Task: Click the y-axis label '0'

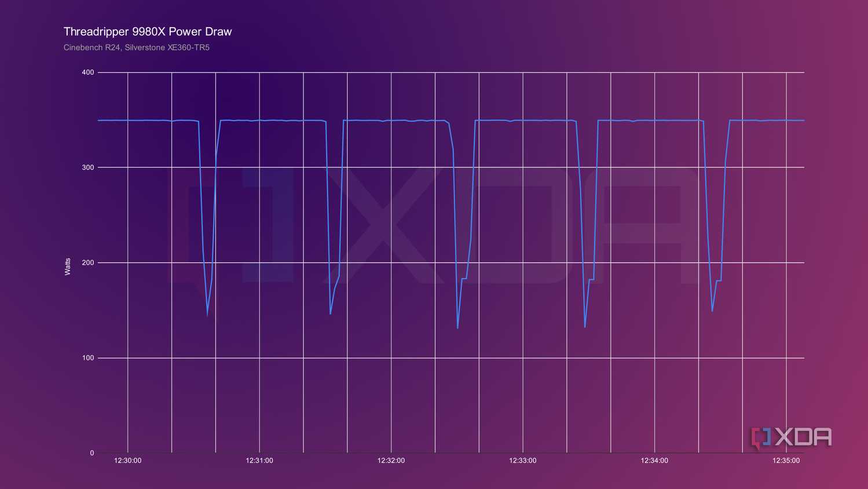Action: (91, 453)
